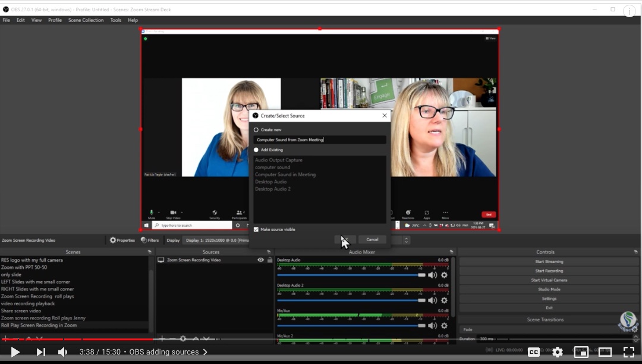Click Start Virtual Camera

[x=549, y=280]
